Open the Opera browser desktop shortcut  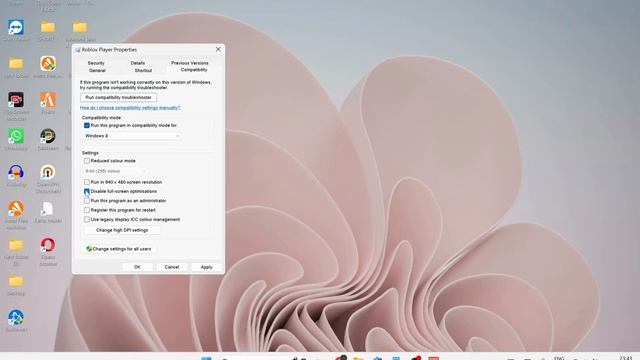(48, 245)
